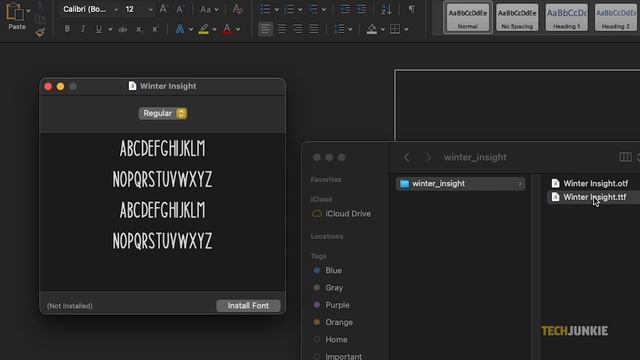Apply the Heading 2 style

tap(616, 18)
